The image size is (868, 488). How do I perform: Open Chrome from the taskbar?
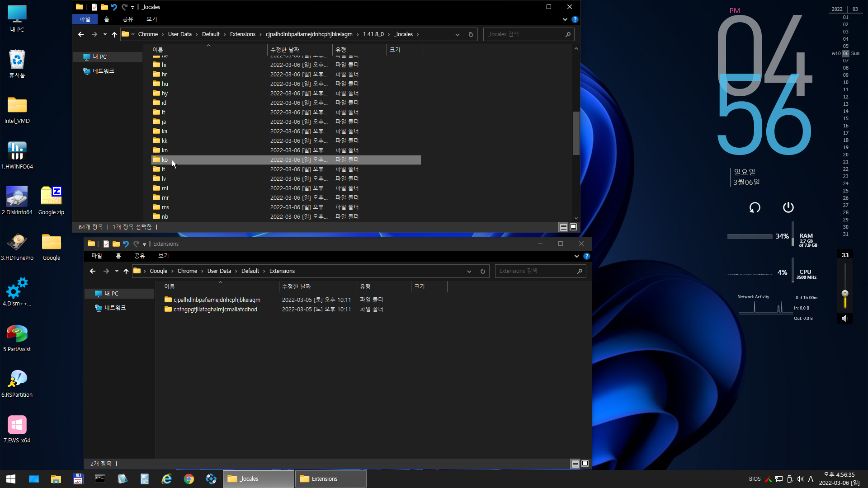tap(189, 479)
